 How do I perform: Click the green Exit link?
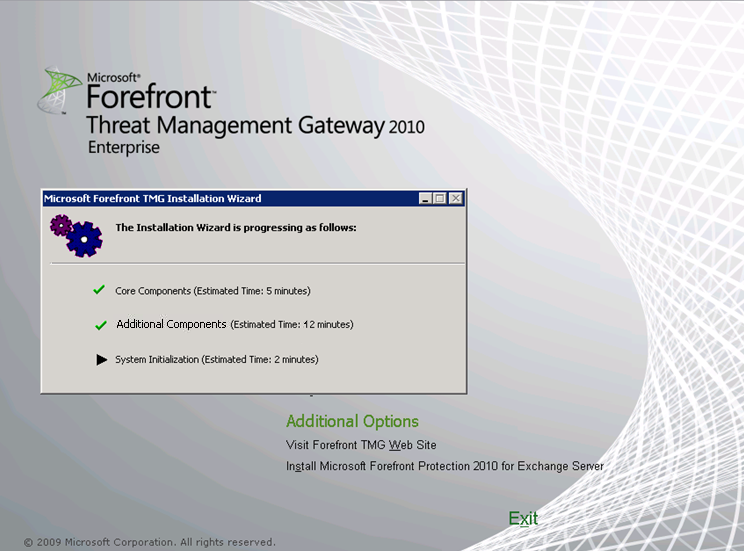pos(523,518)
